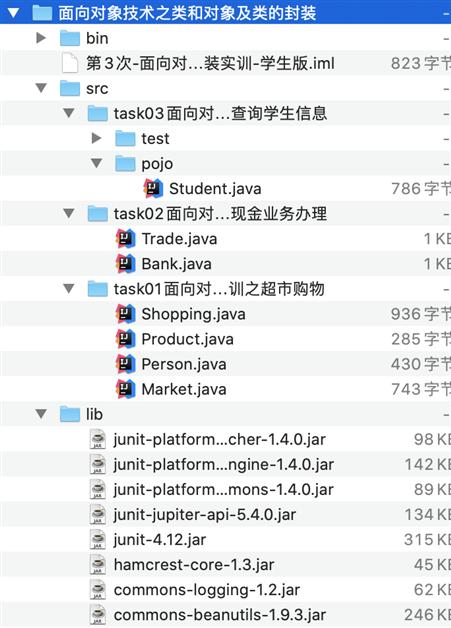This screenshot has width=451, height=628.
Task: Select the Person.java file row
Action: [226, 364]
